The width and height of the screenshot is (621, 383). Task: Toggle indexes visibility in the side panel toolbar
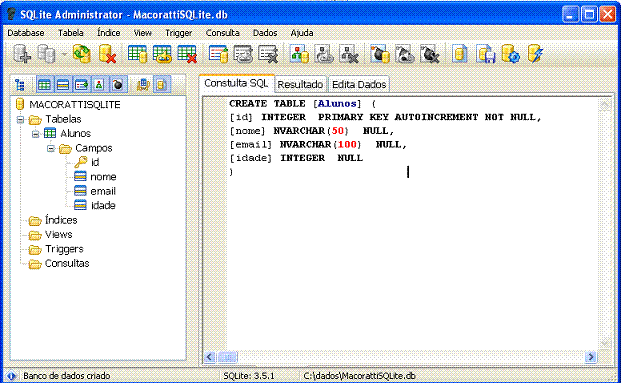click(x=81, y=84)
